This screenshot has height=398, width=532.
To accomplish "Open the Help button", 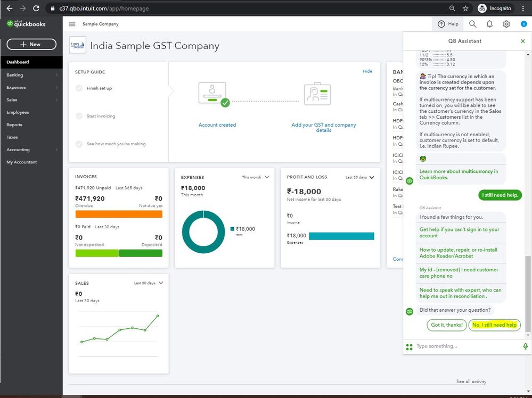I will [x=448, y=24].
